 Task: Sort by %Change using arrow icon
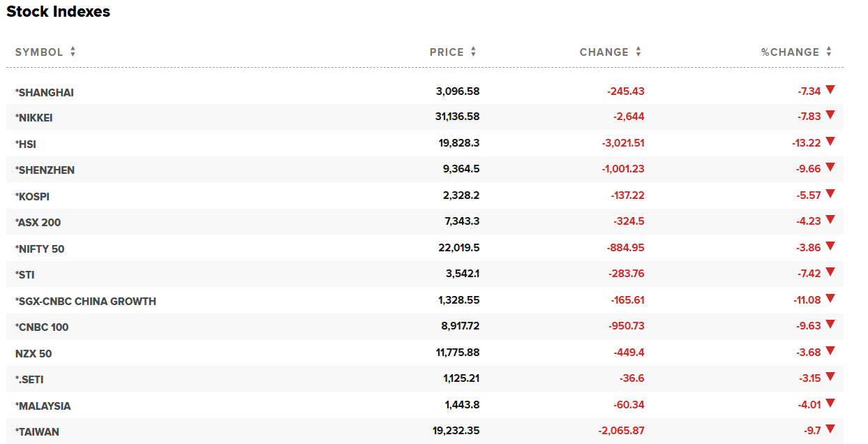tap(828, 52)
